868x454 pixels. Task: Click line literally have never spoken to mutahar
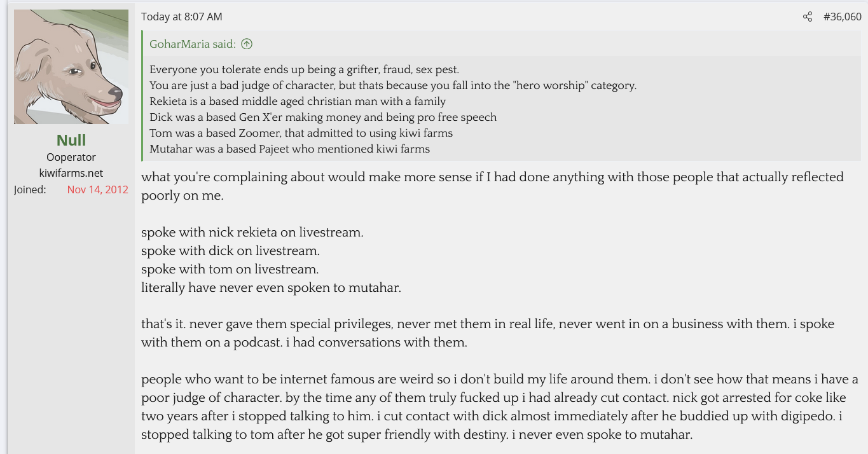tap(271, 287)
